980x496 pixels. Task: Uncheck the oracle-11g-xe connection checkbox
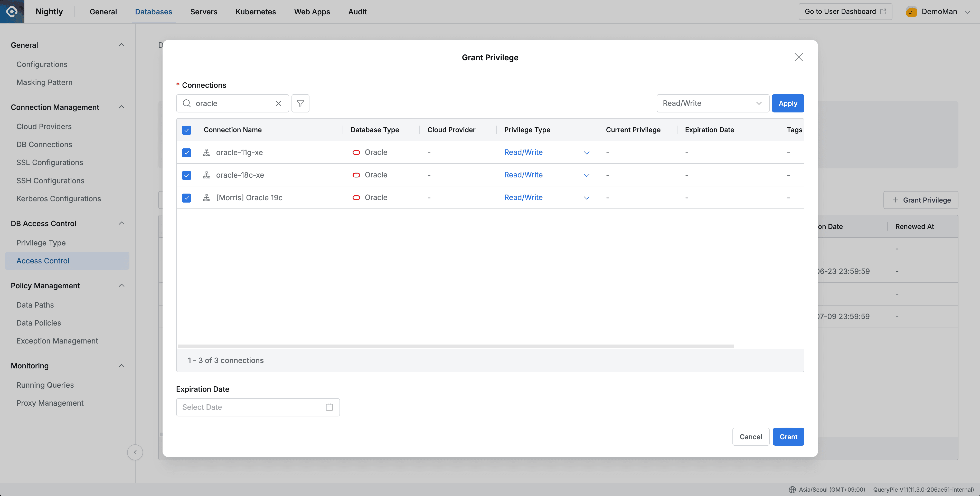(186, 152)
